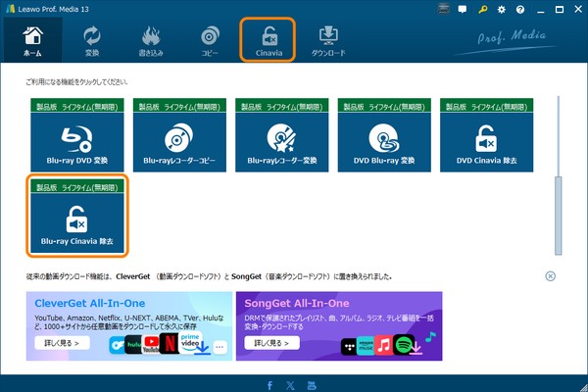Open settings with the gear icon

[x=502, y=10]
